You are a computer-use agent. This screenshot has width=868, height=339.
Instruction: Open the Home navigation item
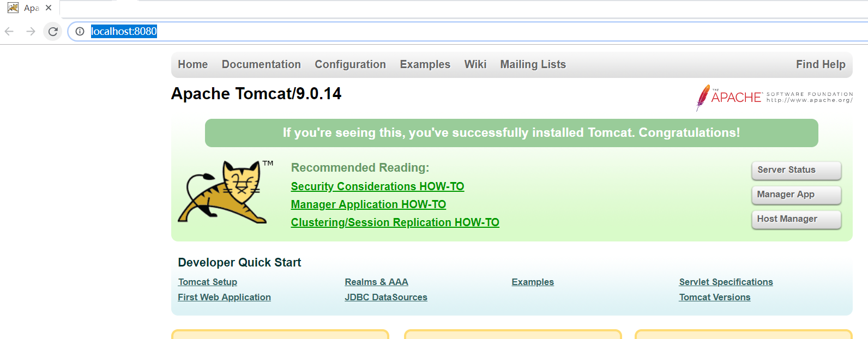(193, 64)
